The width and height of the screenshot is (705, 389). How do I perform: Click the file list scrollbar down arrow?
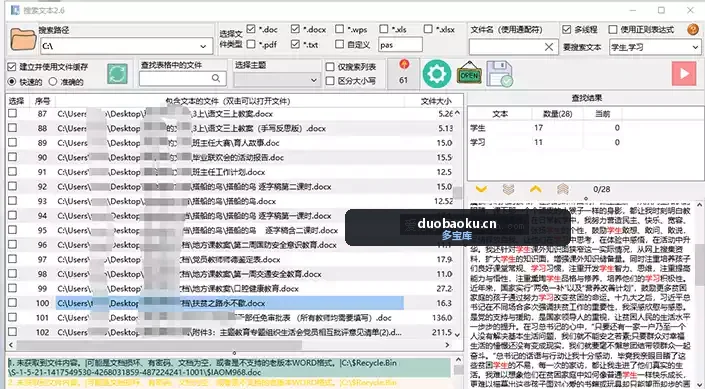click(x=458, y=335)
